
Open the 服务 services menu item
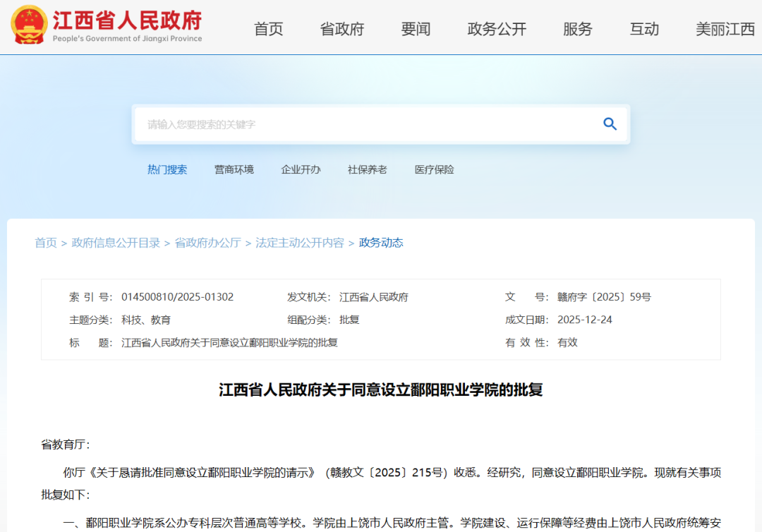coord(578,30)
